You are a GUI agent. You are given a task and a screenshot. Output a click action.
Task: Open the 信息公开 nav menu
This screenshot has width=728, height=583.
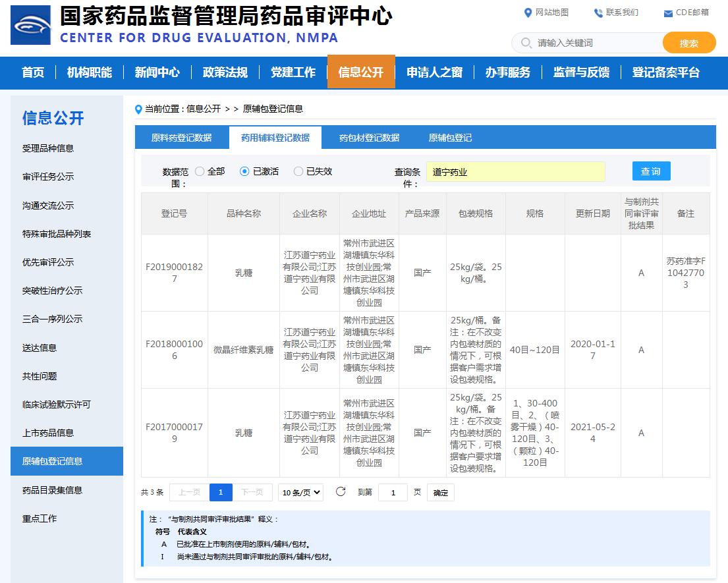point(361,72)
